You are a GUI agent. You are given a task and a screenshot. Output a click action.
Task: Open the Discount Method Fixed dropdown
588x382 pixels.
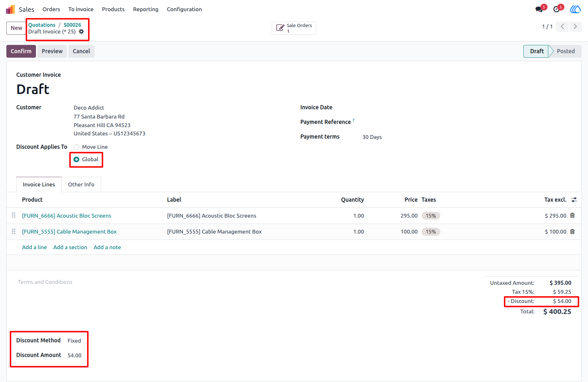pyautogui.click(x=74, y=341)
